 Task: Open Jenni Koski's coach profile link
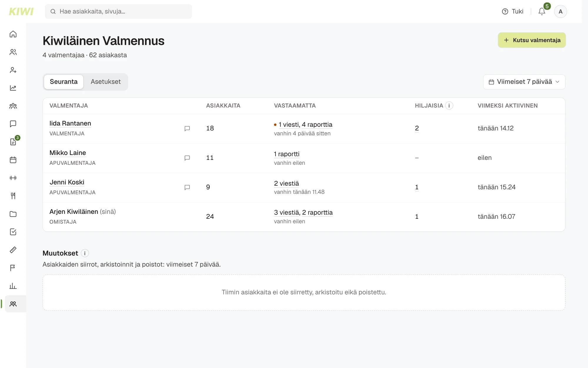pyautogui.click(x=67, y=182)
